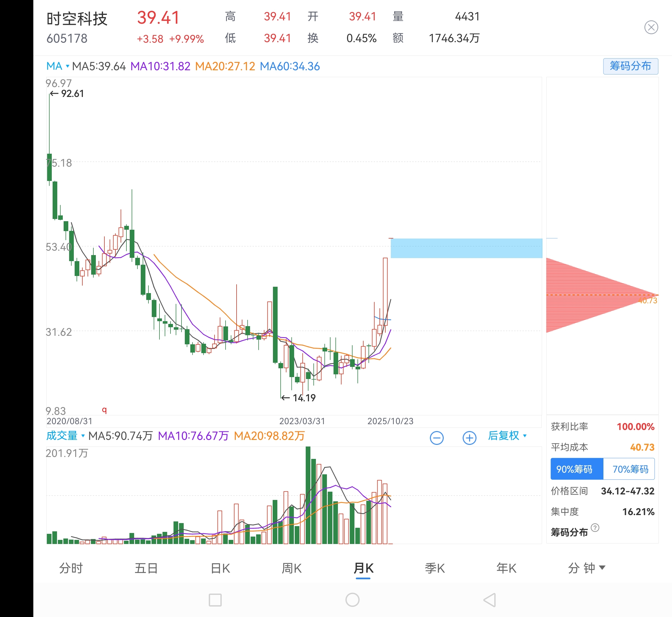
Task: Select the 90%筹码 option
Action: click(x=576, y=469)
